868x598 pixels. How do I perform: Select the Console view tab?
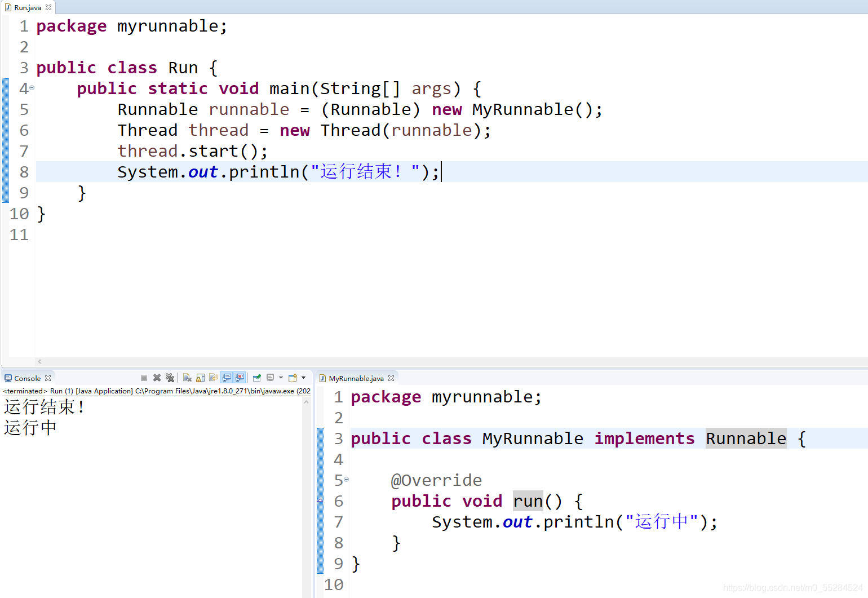tap(27, 378)
